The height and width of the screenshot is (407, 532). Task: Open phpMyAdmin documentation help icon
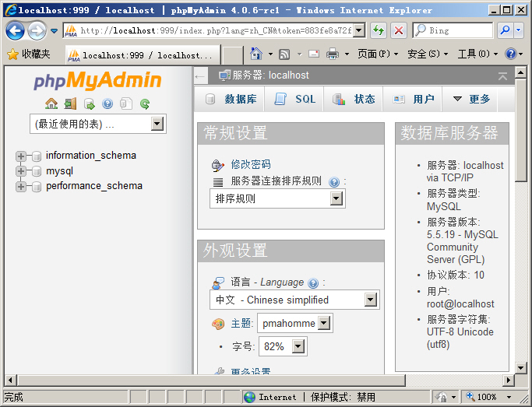(107, 104)
